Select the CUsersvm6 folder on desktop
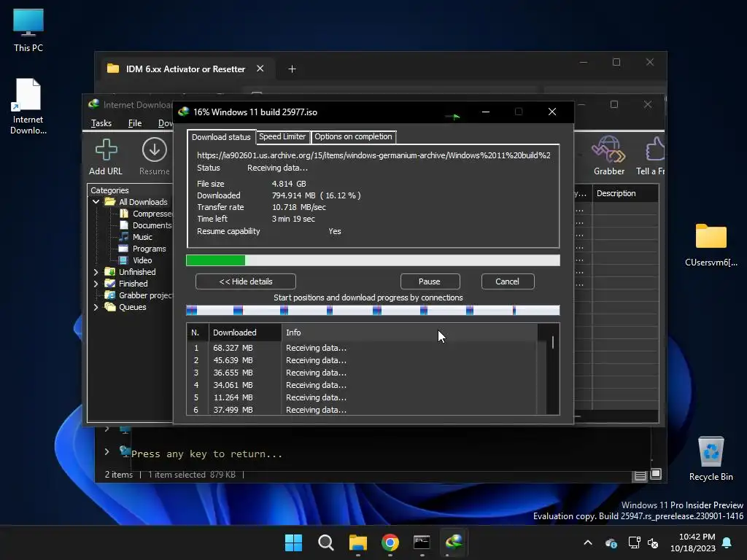 tap(711, 245)
